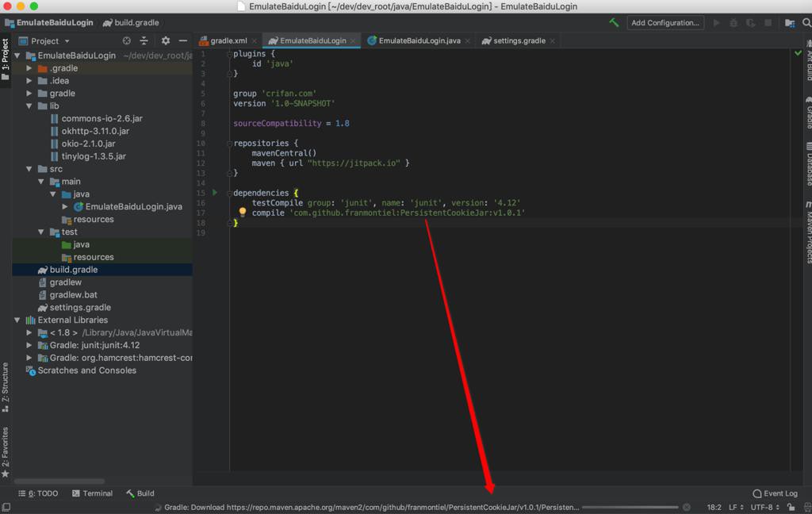
Task: Collapse the EmulateBaiduLogin root project node
Action: [x=17, y=56]
